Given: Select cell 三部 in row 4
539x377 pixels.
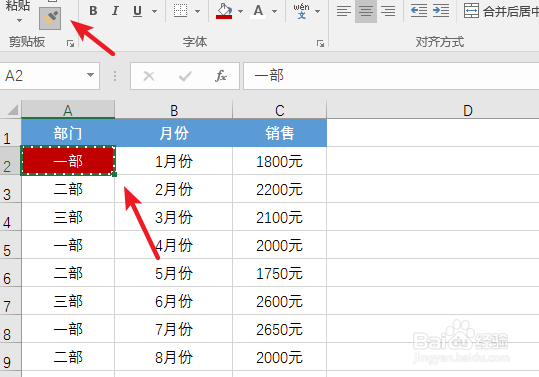Looking at the screenshot, I should (x=68, y=217).
